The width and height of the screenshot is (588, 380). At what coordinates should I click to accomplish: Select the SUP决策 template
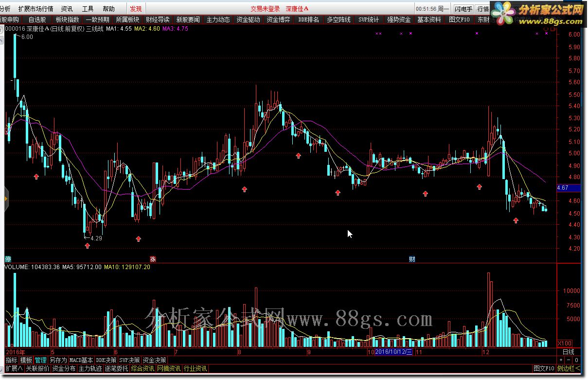tap(129, 361)
